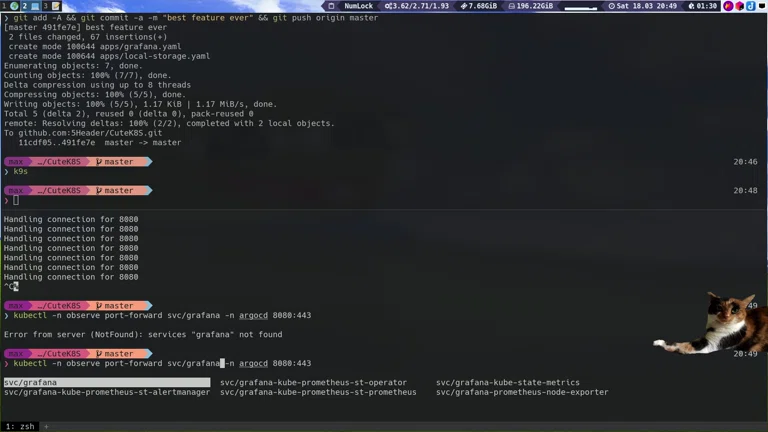Add a new terminal tab with plus

pos(47,427)
